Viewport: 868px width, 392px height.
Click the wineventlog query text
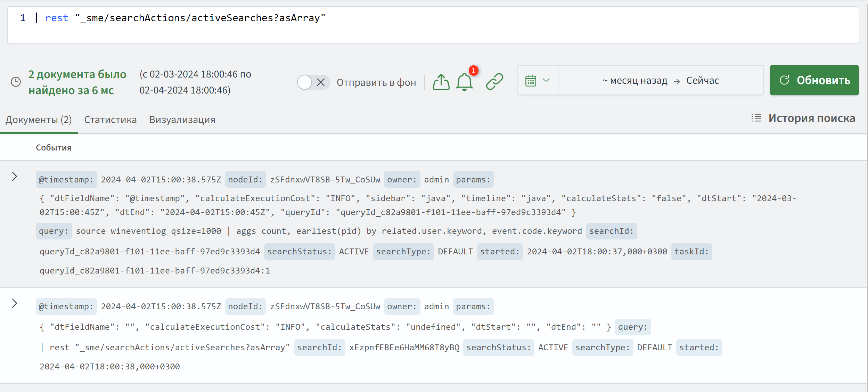[x=329, y=231]
